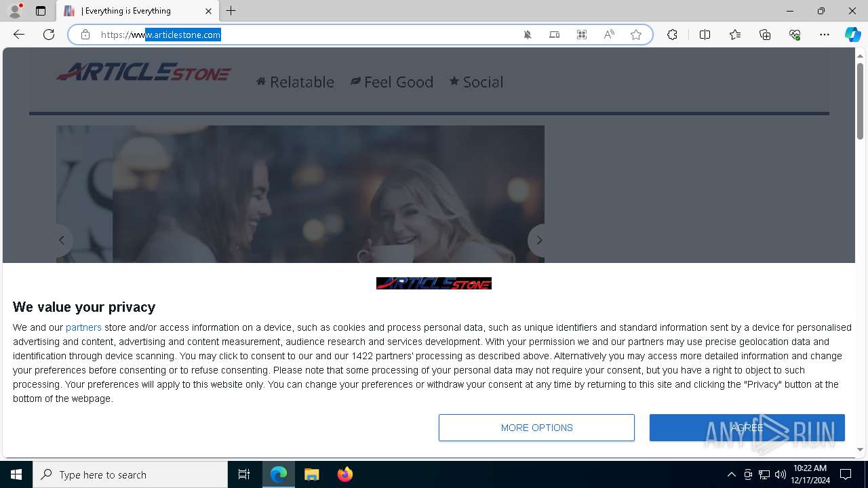Viewport: 868px width, 488px height.
Task: Open the Extensions puzzle icon
Action: pyautogui.click(x=672, y=35)
